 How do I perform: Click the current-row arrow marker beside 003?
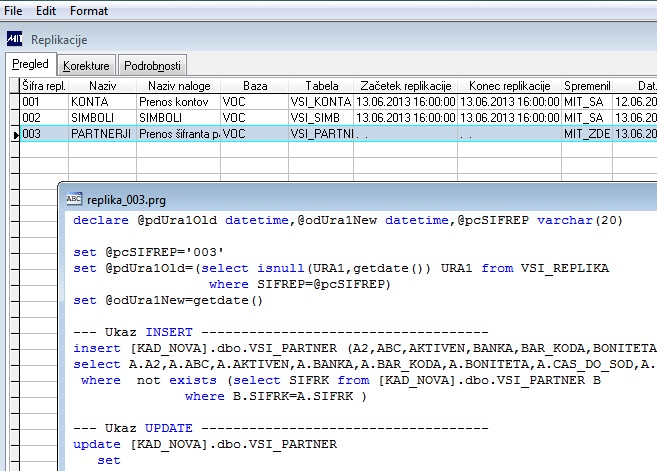[14, 133]
